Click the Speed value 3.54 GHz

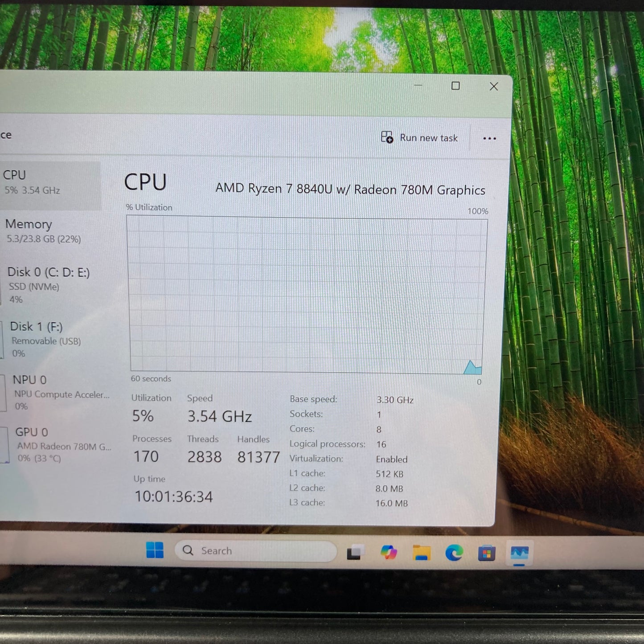point(219,416)
